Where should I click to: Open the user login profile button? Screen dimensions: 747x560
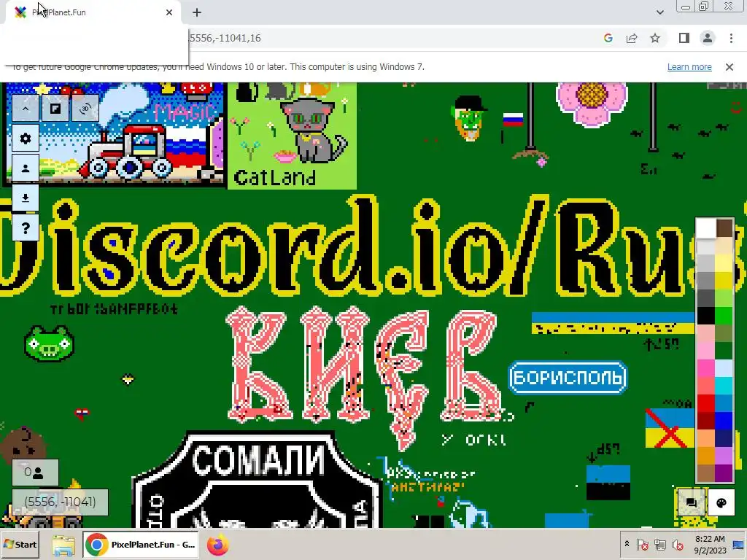click(26, 168)
